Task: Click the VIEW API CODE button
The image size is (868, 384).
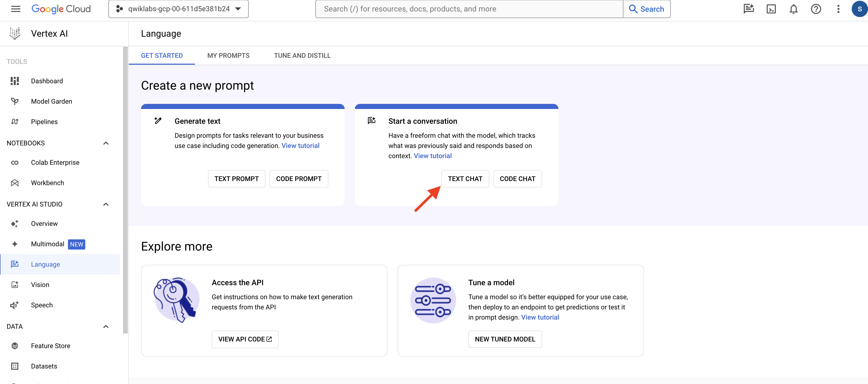Action: (245, 339)
